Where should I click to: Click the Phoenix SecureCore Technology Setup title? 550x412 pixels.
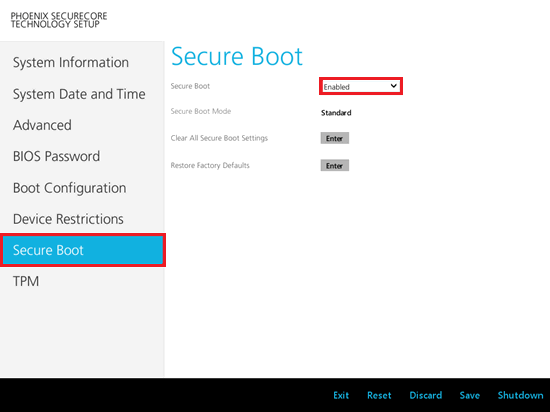pos(59,20)
